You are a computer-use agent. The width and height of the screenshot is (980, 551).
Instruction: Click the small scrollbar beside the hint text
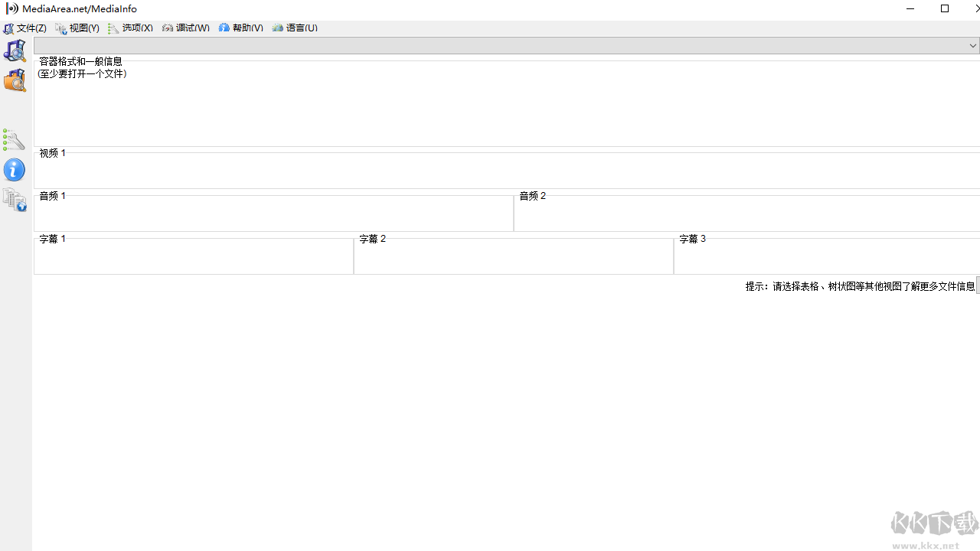(978, 285)
